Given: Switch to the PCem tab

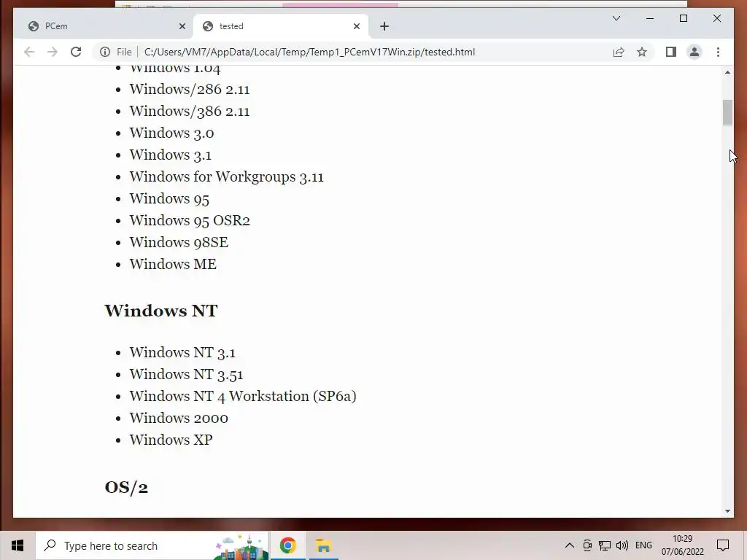Looking at the screenshot, I should pos(105,26).
